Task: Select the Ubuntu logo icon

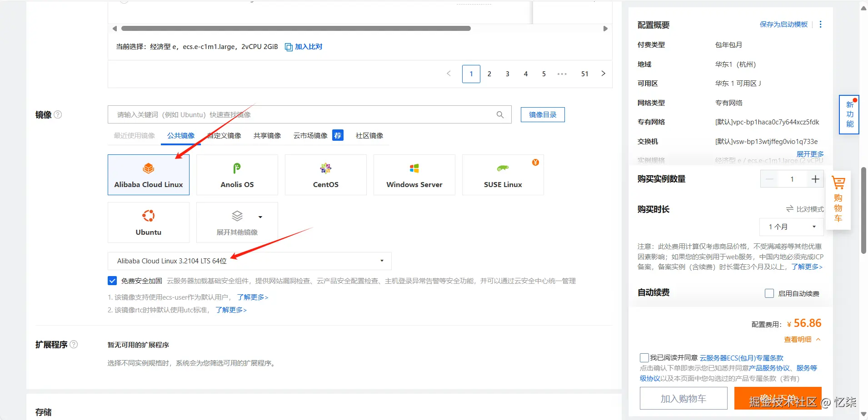Action: click(149, 216)
